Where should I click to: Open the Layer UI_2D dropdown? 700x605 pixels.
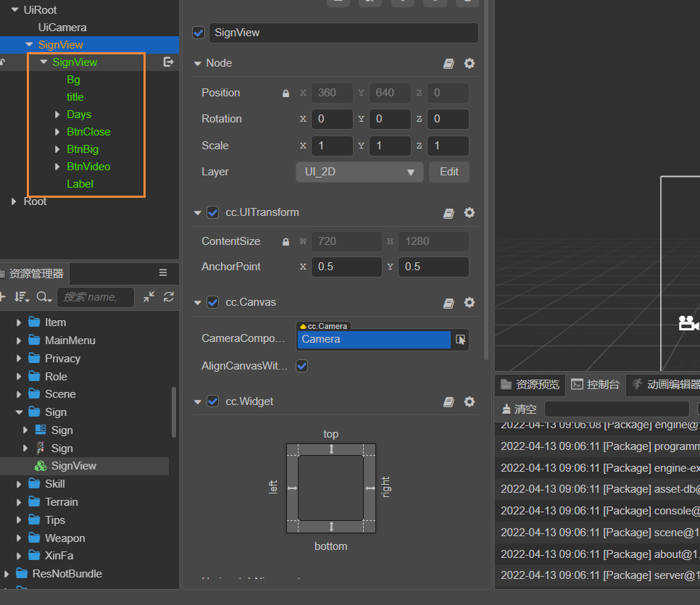point(359,172)
